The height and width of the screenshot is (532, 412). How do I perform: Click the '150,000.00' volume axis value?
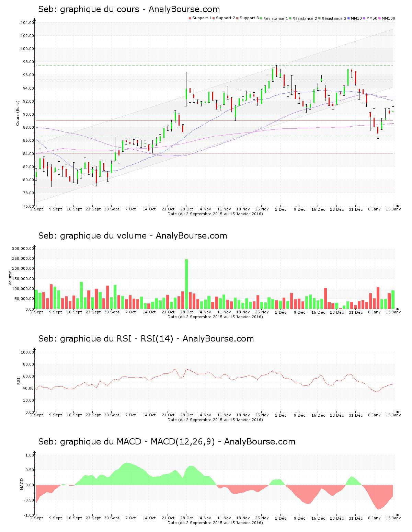23,279
